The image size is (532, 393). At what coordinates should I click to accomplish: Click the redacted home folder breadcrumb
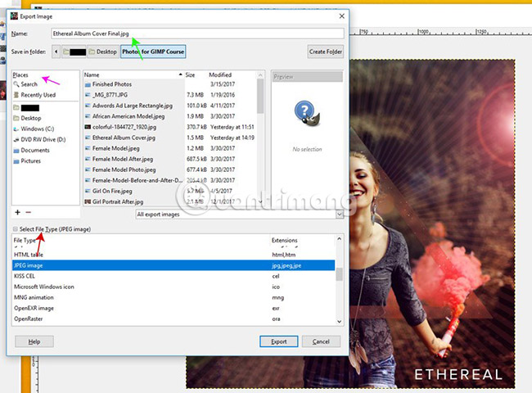[74, 52]
